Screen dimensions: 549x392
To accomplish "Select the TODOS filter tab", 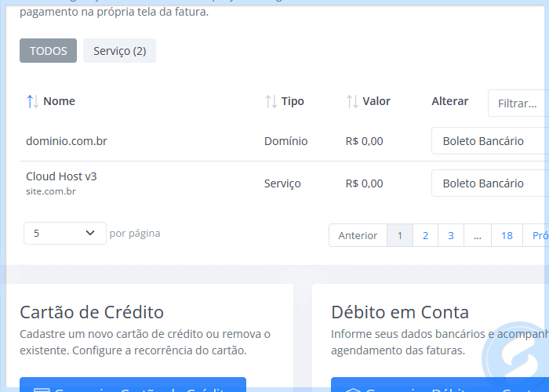I will point(48,51).
